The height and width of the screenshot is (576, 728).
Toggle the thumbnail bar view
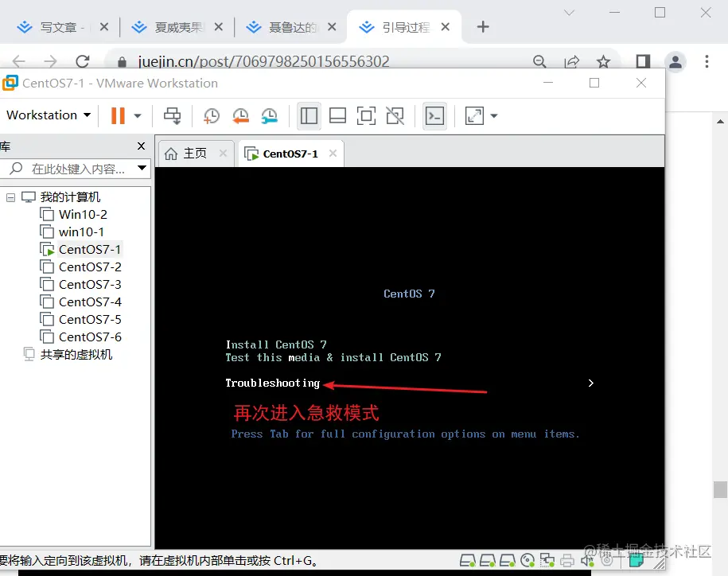coord(337,115)
